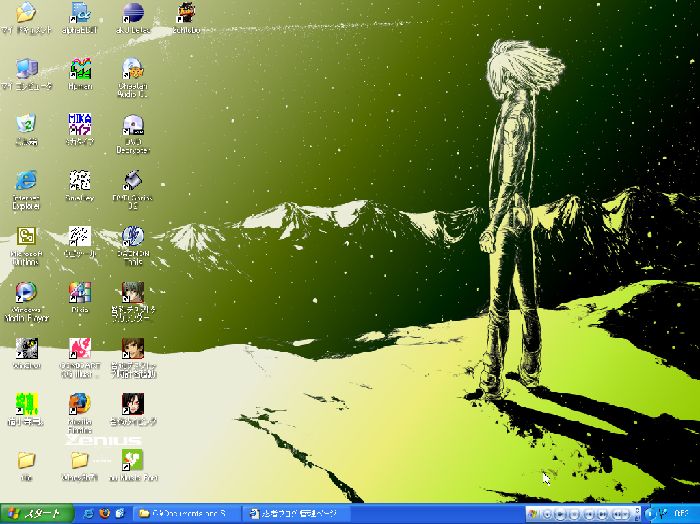700x524 pixels.
Task: Switch to the second taskbar window button
Action: pyautogui.click(x=297, y=514)
